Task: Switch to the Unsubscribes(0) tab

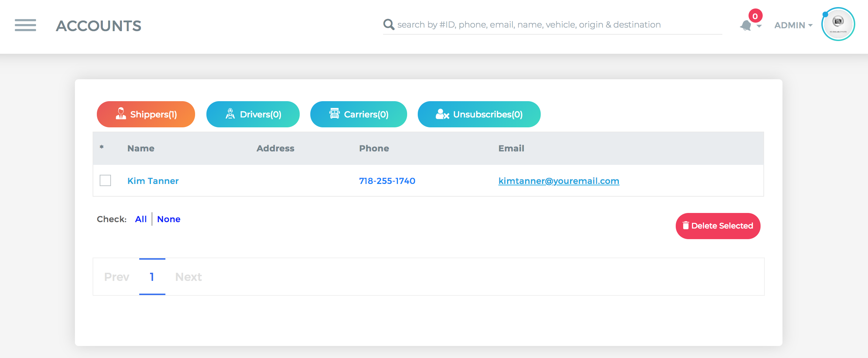Action: pos(479,114)
